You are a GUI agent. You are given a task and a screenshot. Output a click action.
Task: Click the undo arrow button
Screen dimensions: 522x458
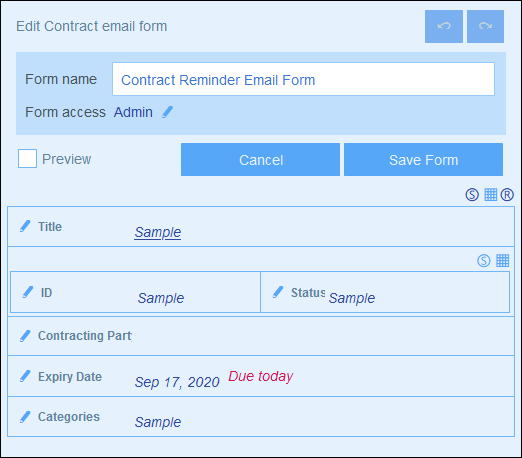pos(444,26)
